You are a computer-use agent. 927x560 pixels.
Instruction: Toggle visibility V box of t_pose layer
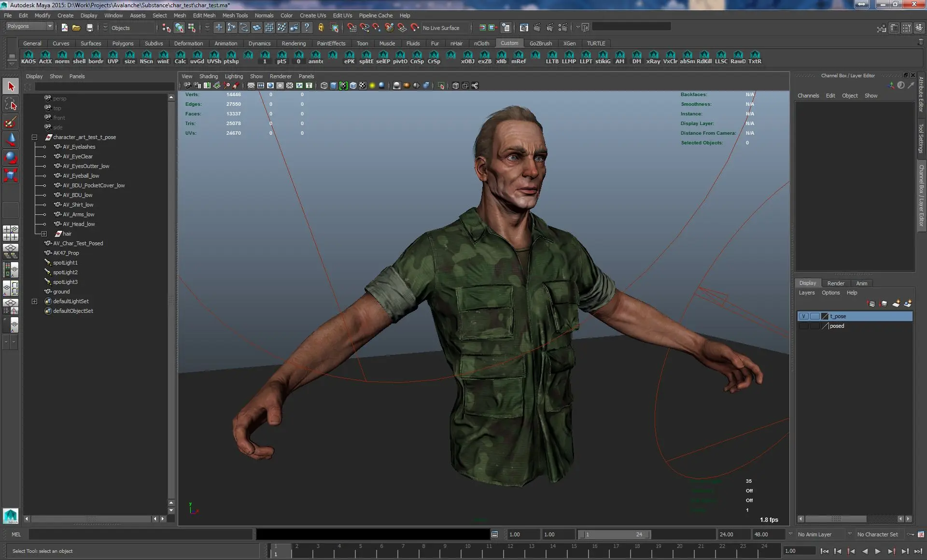(803, 316)
